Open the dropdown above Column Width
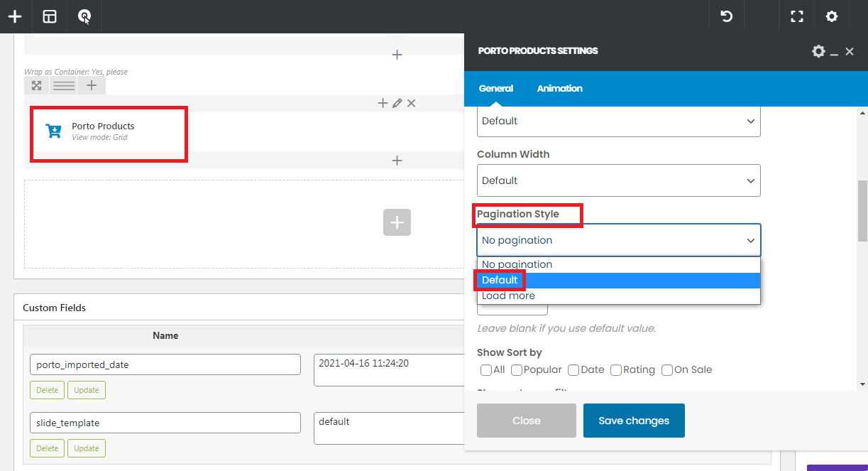The image size is (868, 471). pyautogui.click(x=619, y=121)
